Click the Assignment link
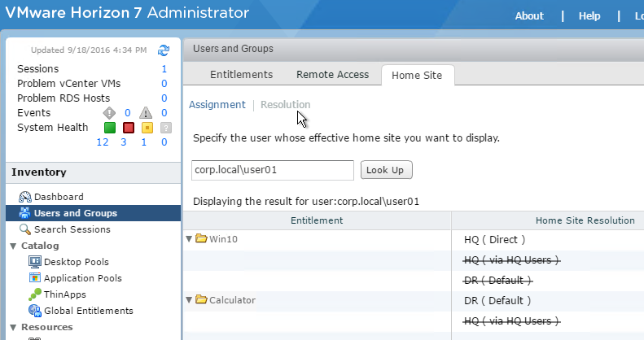The width and height of the screenshot is (644, 340). 217,105
